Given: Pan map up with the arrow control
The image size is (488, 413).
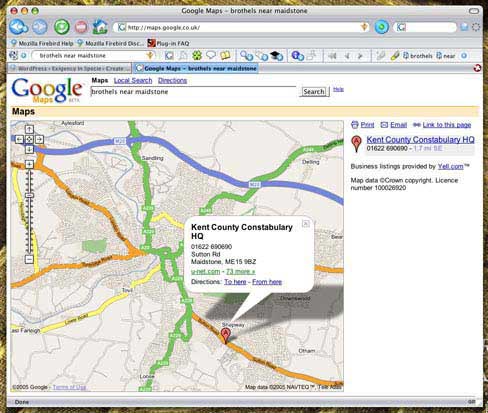Looking at the screenshot, I should (29, 129).
